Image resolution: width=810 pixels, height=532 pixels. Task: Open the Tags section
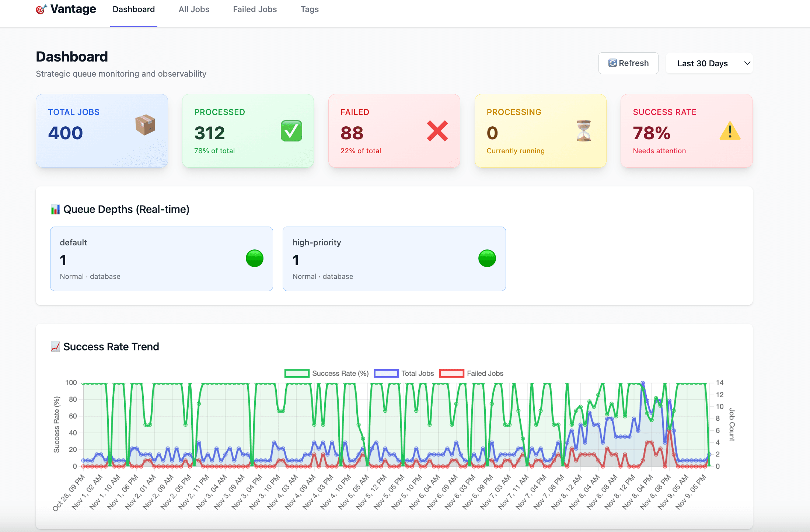[x=309, y=9]
